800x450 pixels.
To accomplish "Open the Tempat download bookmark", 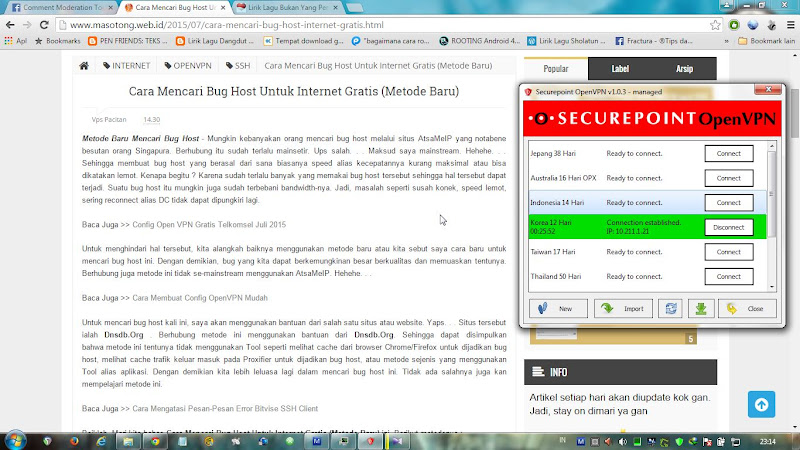I will pyautogui.click(x=304, y=41).
